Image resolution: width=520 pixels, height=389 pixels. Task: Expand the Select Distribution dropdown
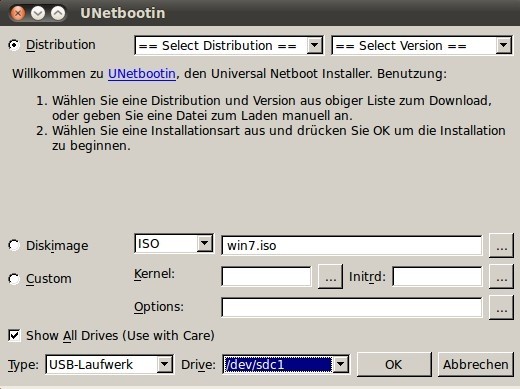pyautogui.click(x=229, y=45)
